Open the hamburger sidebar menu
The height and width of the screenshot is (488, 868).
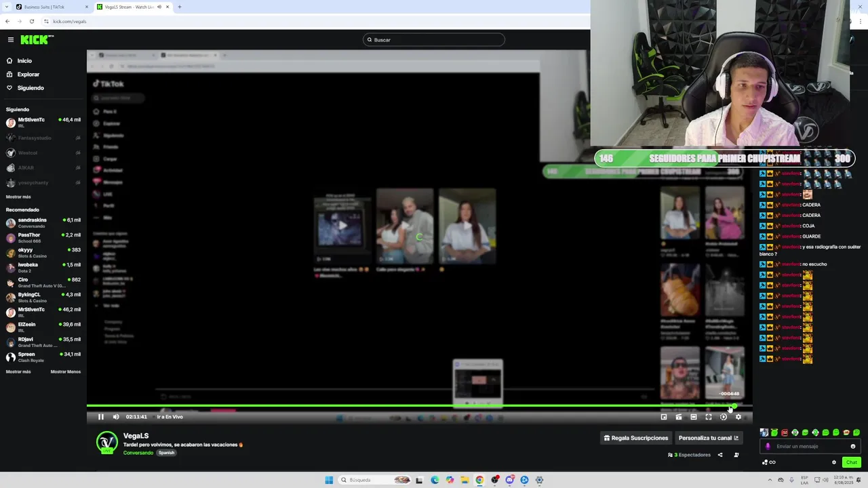[x=11, y=39]
